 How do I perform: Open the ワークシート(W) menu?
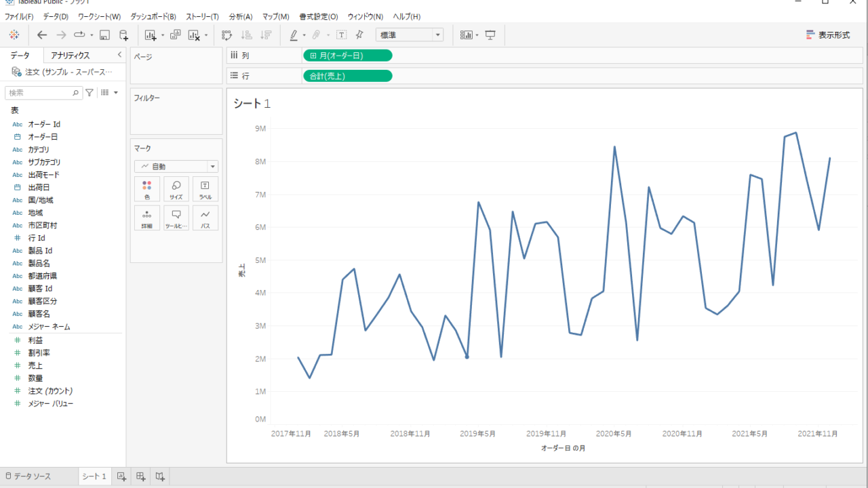tap(99, 16)
